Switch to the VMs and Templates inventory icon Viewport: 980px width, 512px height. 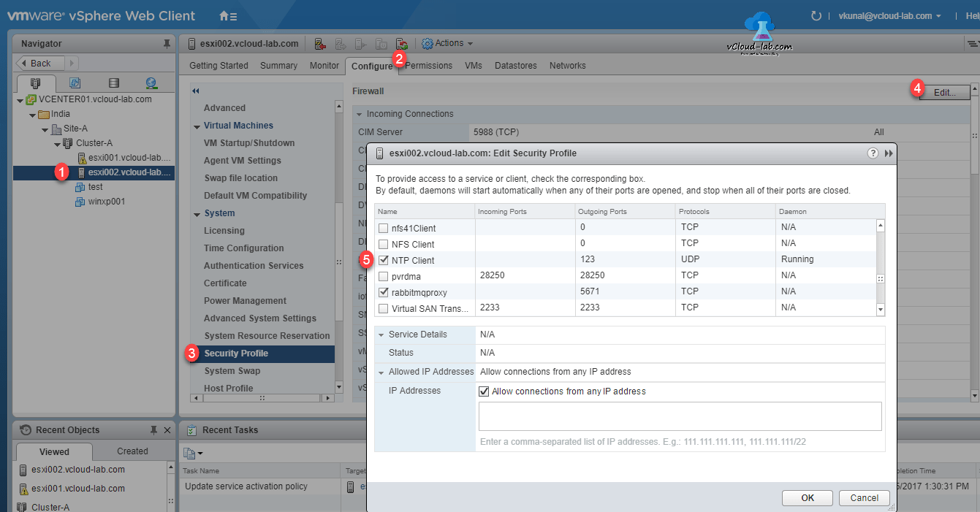pyautogui.click(x=75, y=83)
